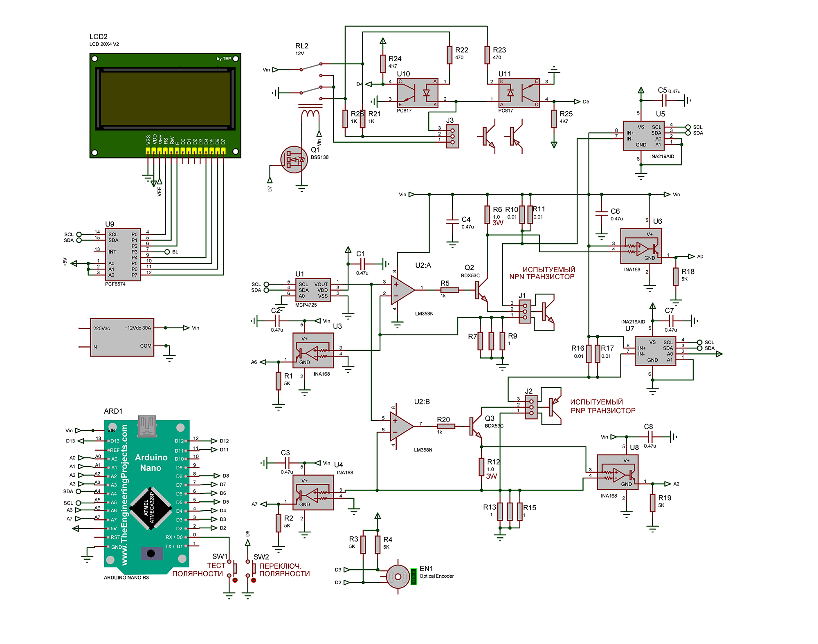Select the U5 INA219AID sensor chip
The width and height of the screenshot is (818, 644).
tap(644, 136)
